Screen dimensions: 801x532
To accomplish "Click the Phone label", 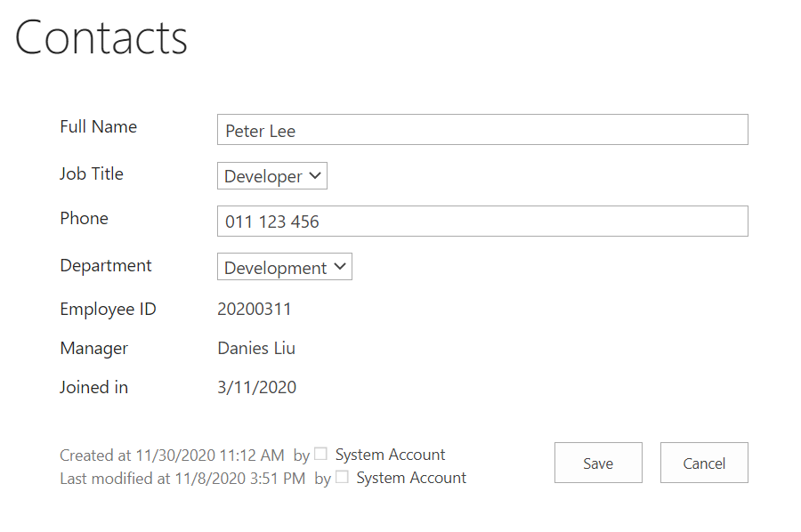I will point(85,219).
